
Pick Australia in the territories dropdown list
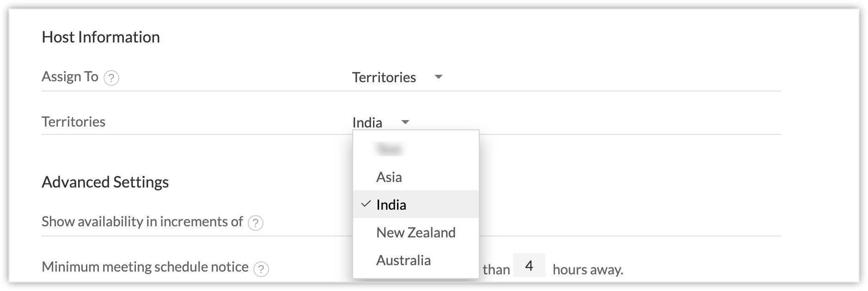tap(403, 260)
